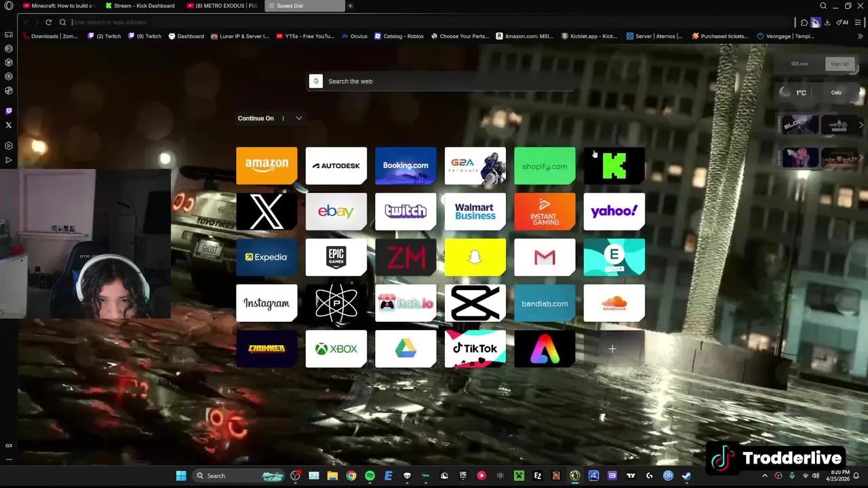Open the Walmart Business speed dial tile
The width and height of the screenshot is (868, 488).
[475, 211]
